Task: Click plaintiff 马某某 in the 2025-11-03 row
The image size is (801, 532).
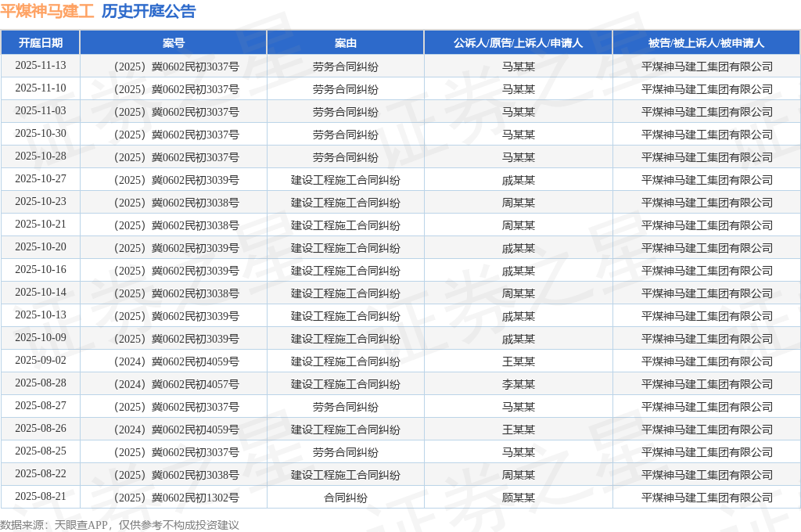Action: (x=519, y=112)
